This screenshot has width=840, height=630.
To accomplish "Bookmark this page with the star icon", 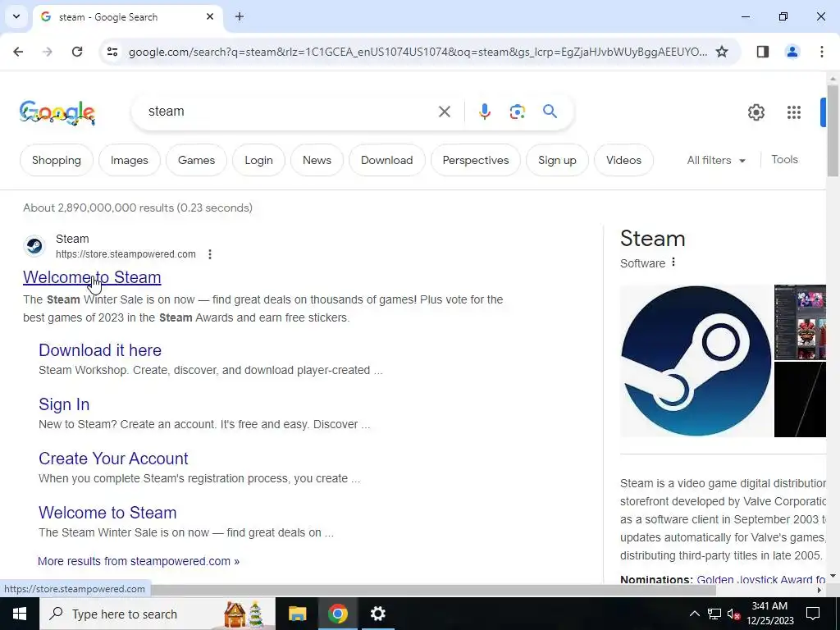I will (x=722, y=52).
